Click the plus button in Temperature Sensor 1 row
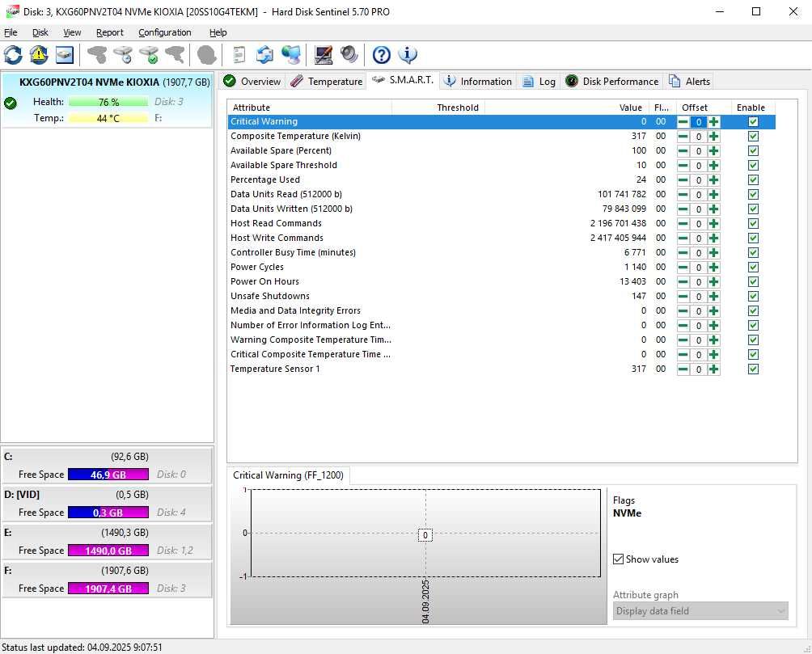Screen dimensions: 812x654 point(713,369)
